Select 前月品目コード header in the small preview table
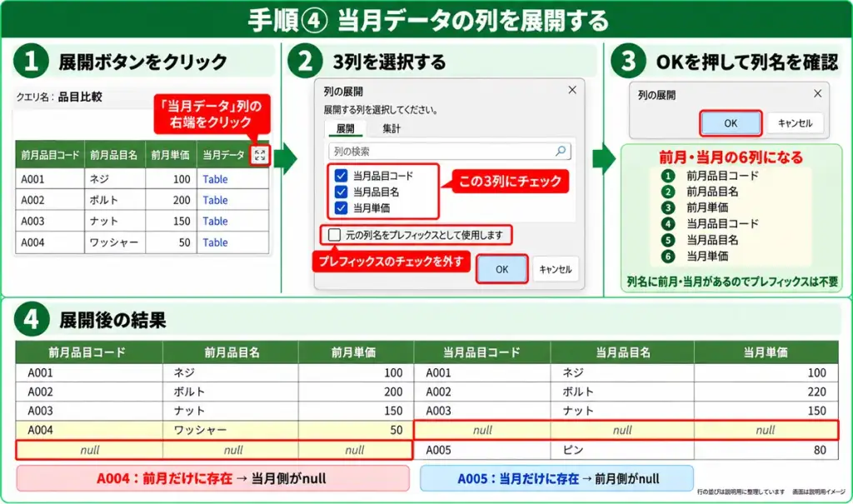 tap(50, 155)
